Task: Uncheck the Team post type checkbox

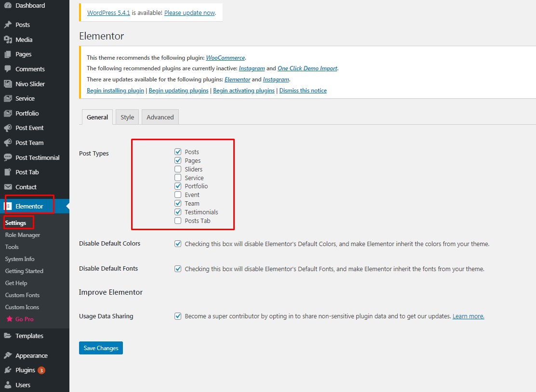Action: [x=178, y=203]
